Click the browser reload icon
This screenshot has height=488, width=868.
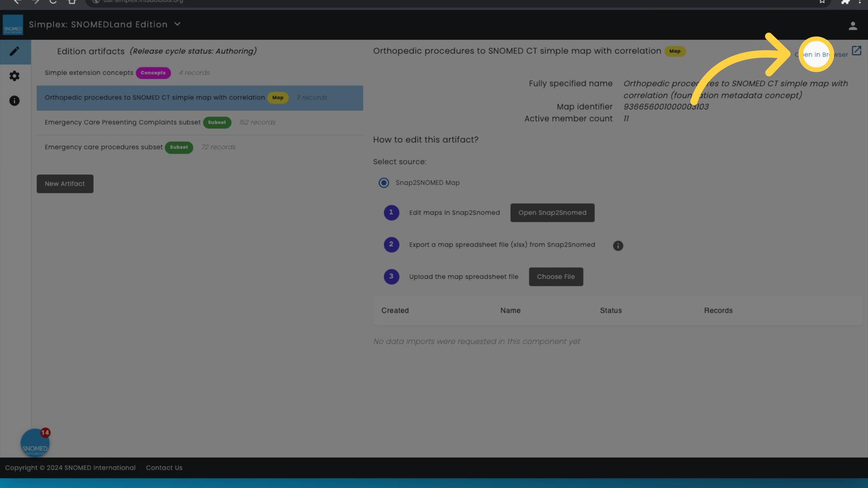pyautogui.click(x=53, y=1)
